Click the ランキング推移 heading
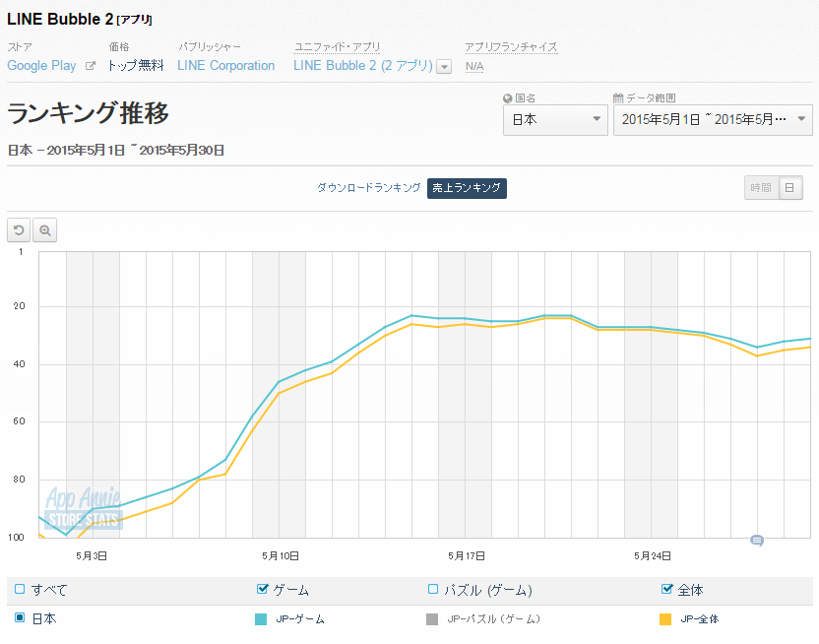 point(89,113)
